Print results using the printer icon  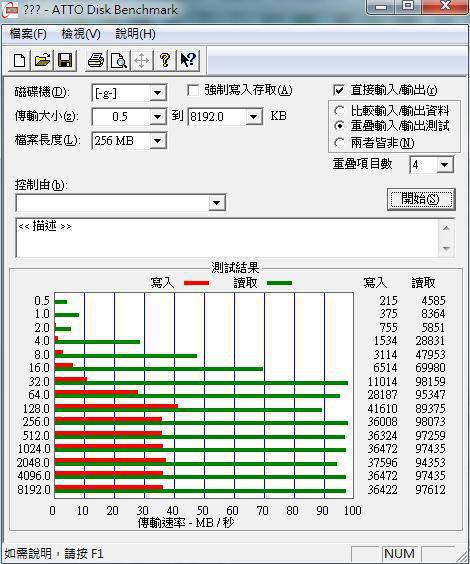tap(96, 60)
